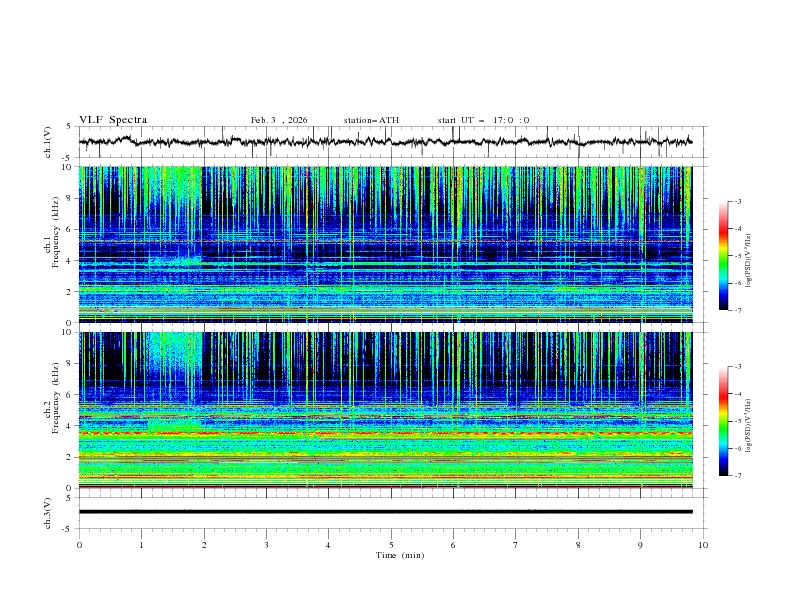This screenshot has width=792, height=612.
Task: Click the flat black ch.3(V) trace
Action: pos(390,511)
